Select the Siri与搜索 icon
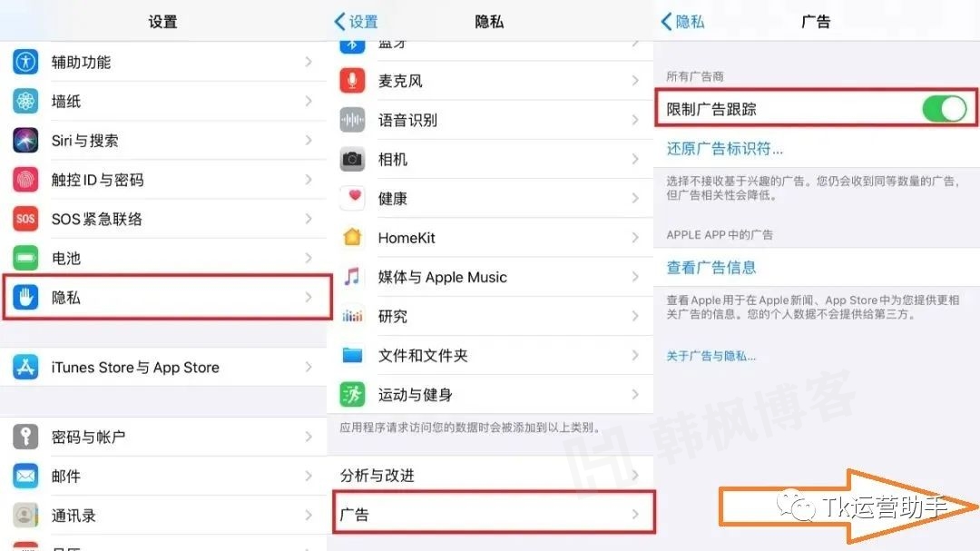This screenshot has width=980, height=551. tap(24, 140)
